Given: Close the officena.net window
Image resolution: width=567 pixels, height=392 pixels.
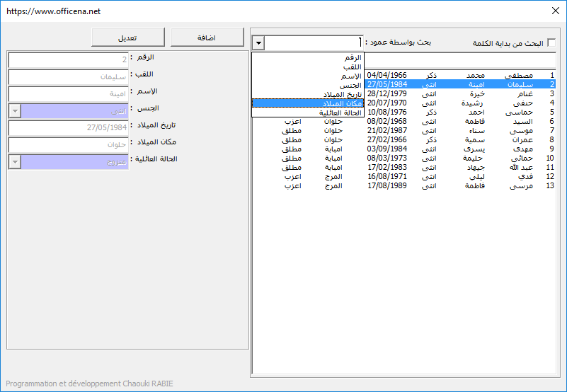Looking at the screenshot, I should 555,11.
